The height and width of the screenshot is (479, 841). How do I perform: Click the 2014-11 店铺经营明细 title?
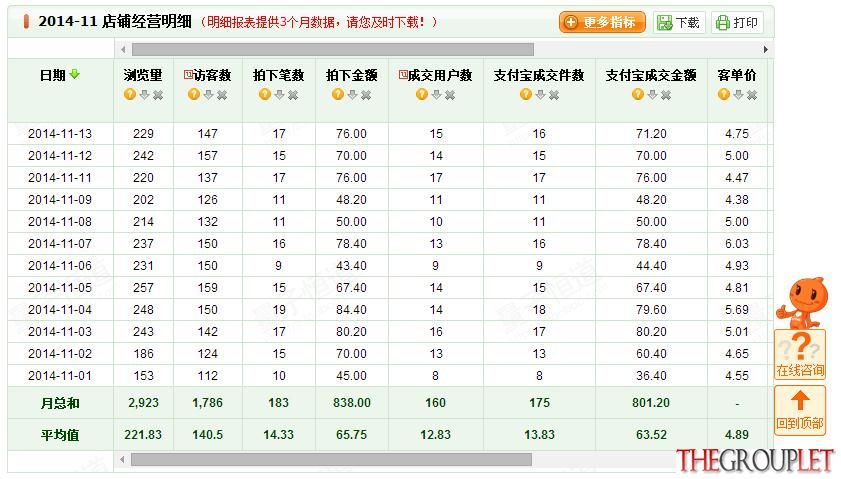[x=115, y=22]
